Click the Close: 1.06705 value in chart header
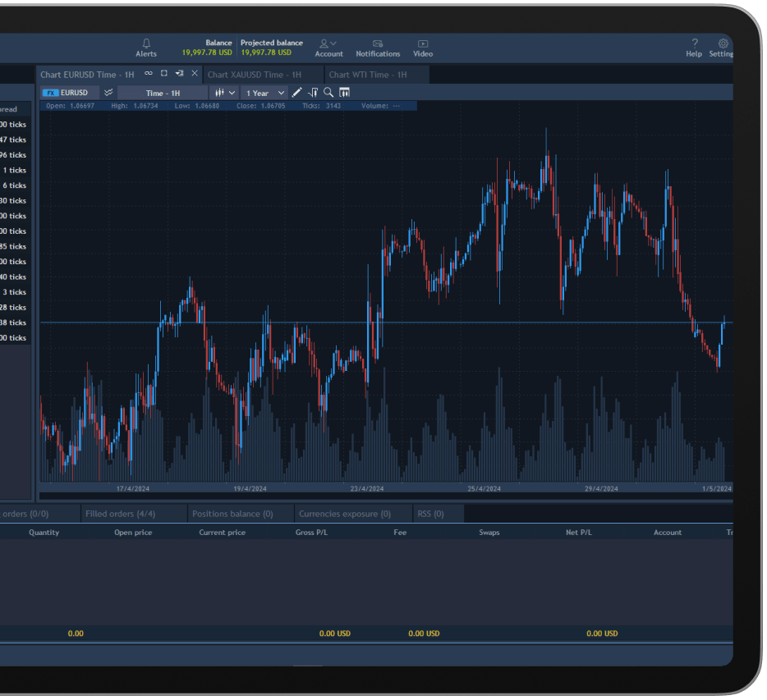This screenshot has height=700, width=767. pos(260,106)
